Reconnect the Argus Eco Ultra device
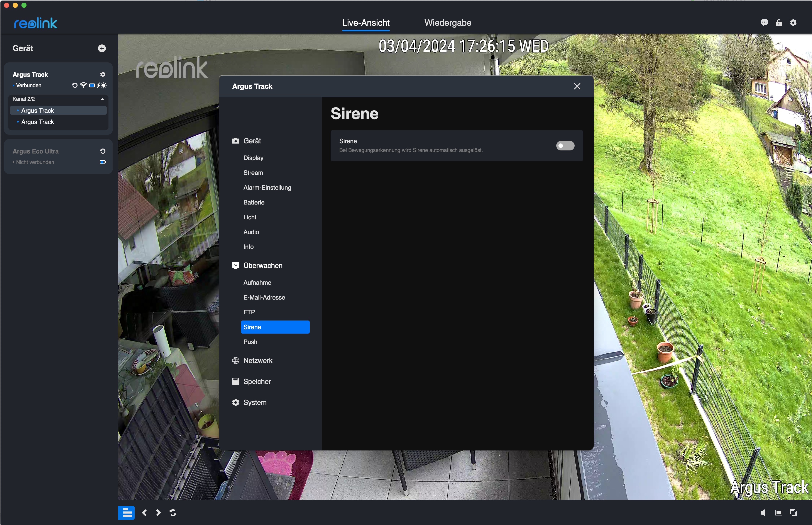The image size is (812, 525). tap(103, 151)
